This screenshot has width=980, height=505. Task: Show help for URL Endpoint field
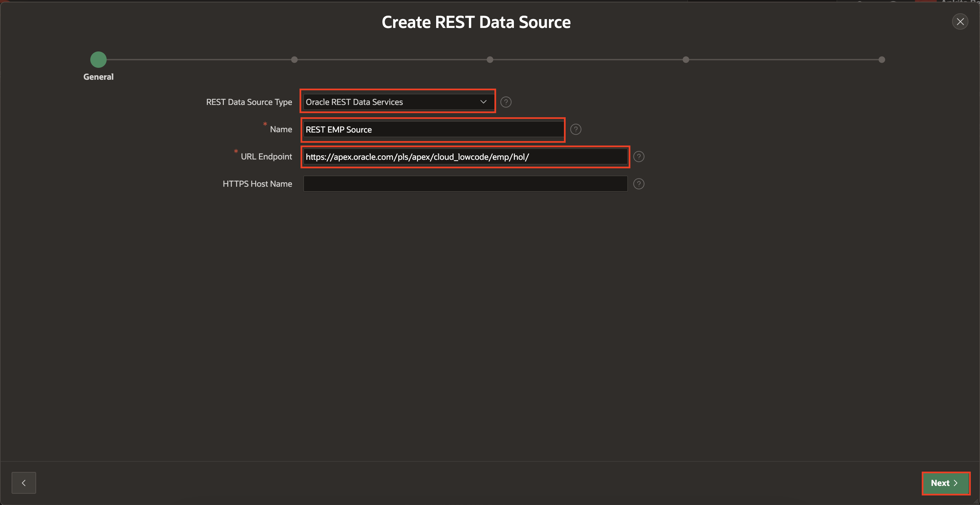[639, 157]
